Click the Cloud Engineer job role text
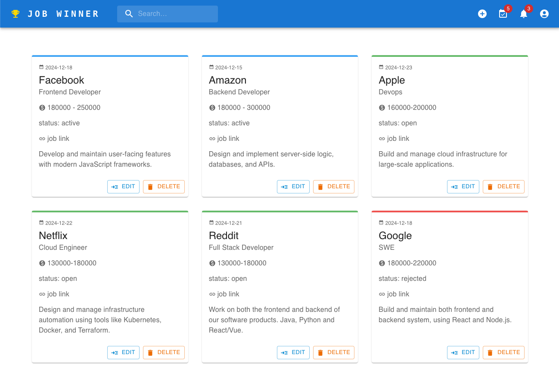 (x=63, y=248)
